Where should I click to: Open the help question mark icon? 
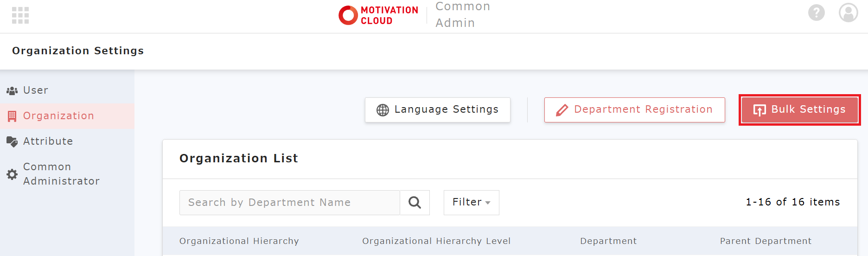pyautogui.click(x=816, y=13)
